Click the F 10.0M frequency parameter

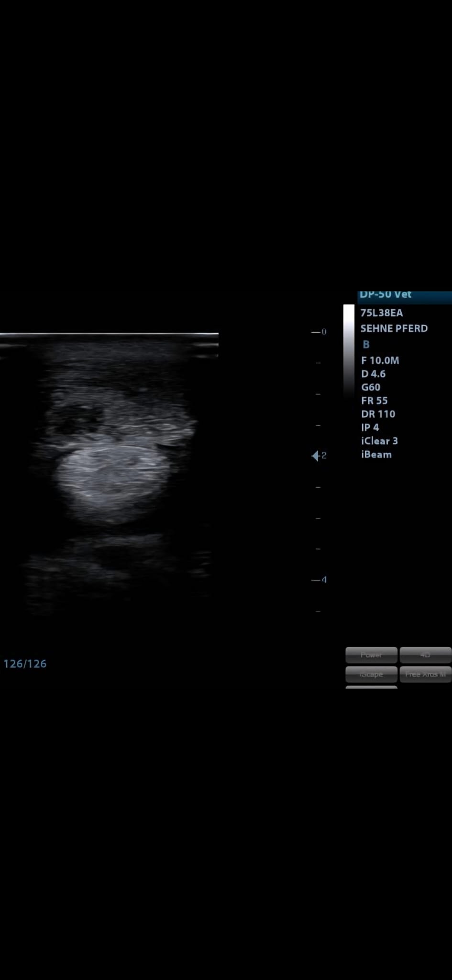[x=380, y=360]
